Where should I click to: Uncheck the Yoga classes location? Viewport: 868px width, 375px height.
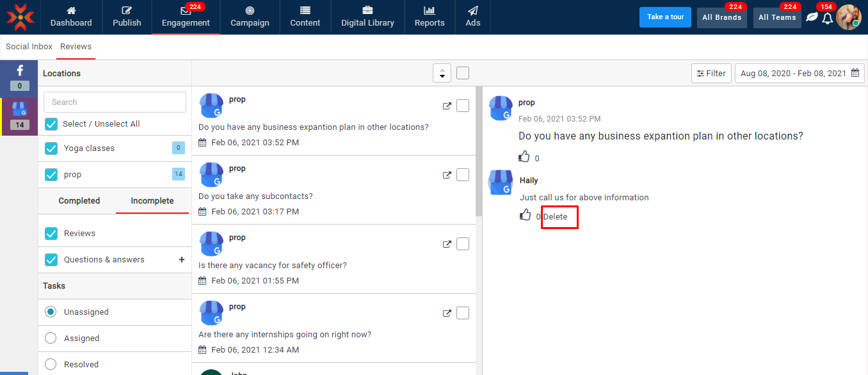51,148
